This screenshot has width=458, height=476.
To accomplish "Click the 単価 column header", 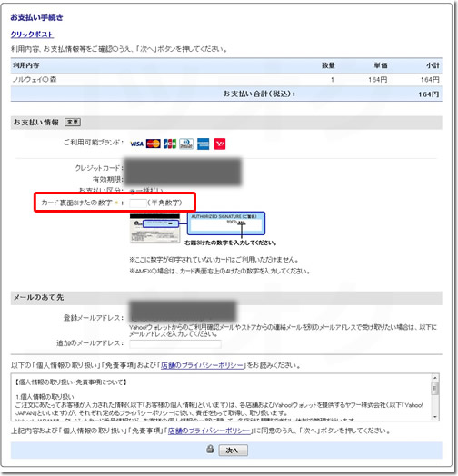I will coord(381,65).
